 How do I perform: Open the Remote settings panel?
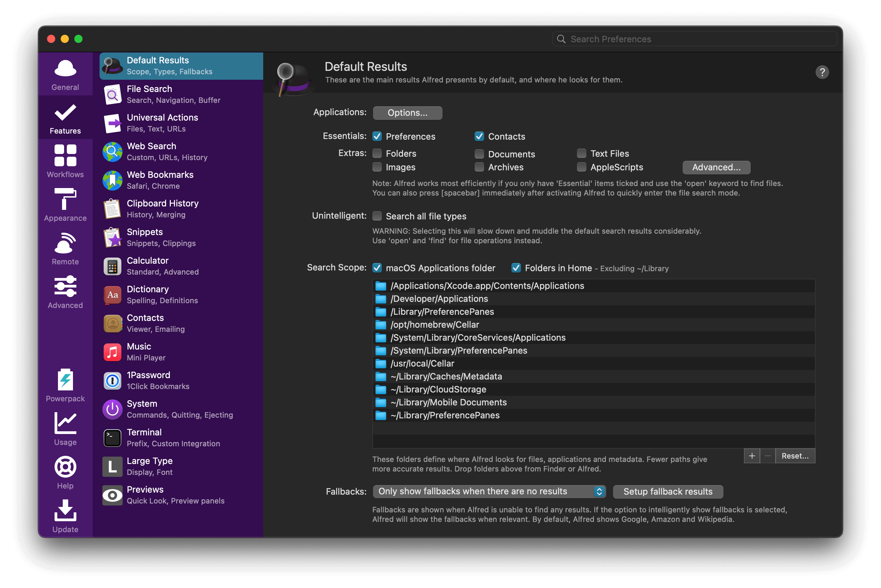(65, 248)
